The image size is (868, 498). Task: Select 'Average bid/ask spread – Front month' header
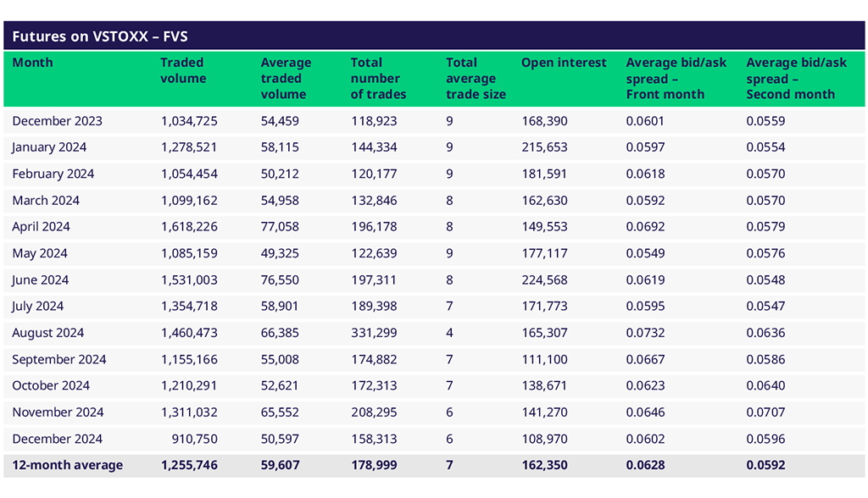(666, 79)
